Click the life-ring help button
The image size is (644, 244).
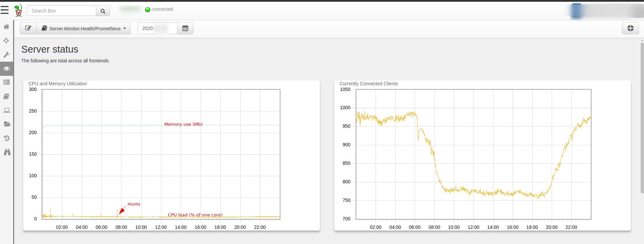(x=630, y=28)
